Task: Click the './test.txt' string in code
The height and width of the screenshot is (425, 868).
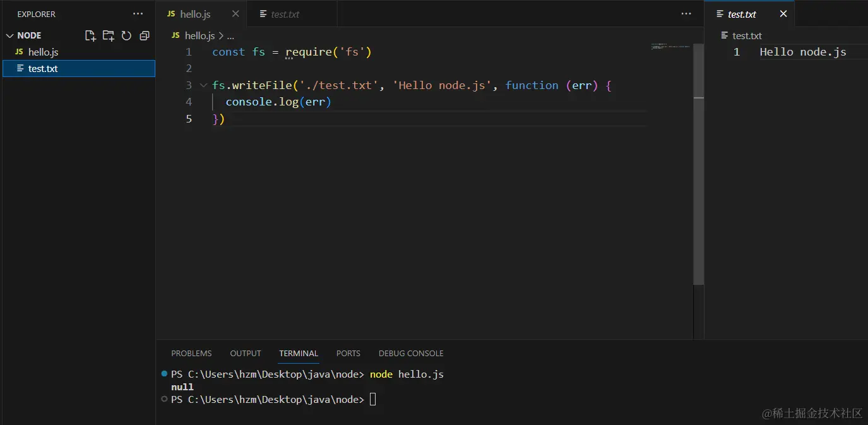Action: click(x=339, y=85)
